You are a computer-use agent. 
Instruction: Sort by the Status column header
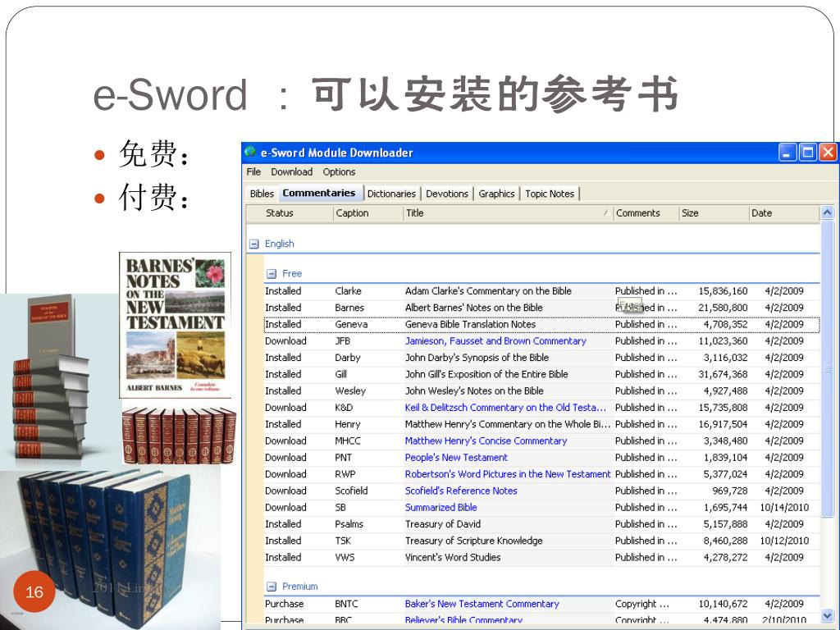(290, 213)
